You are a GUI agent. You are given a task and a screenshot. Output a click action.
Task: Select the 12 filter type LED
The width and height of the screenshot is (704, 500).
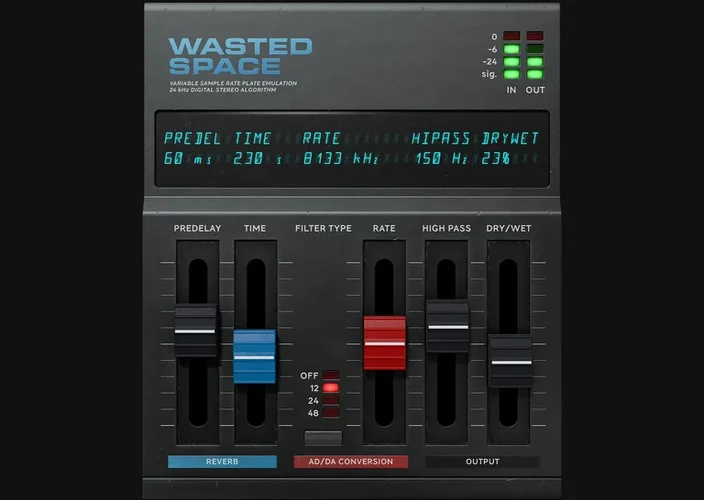[x=331, y=388]
